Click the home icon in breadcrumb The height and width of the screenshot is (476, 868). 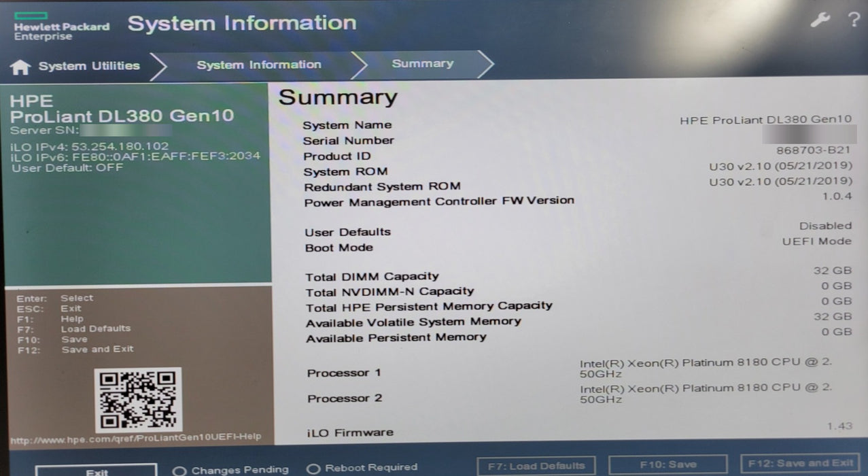(x=21, y=67)
